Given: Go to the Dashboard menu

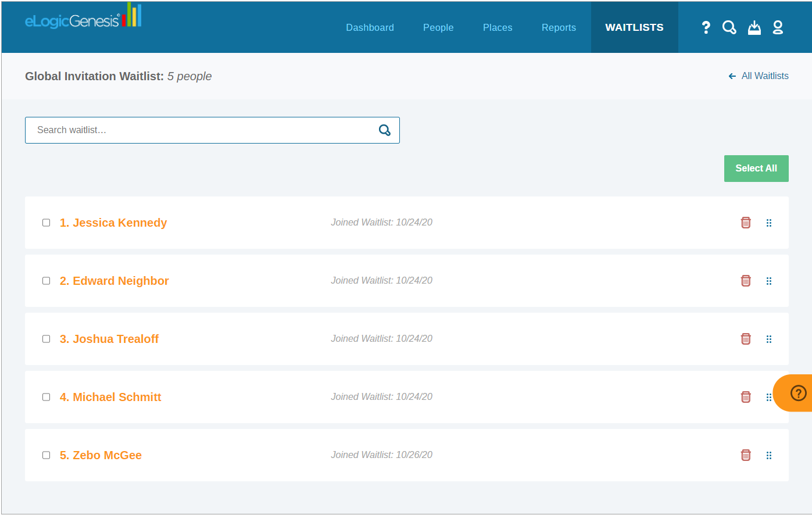Looking at the screenshot, I should point(370,27).
